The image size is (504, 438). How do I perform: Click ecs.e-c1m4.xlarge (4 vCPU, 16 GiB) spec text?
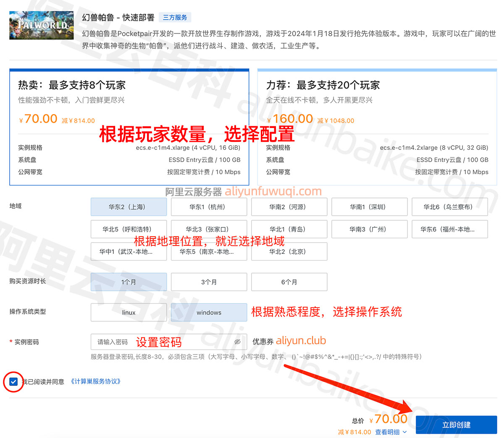(x=188, y=148)
